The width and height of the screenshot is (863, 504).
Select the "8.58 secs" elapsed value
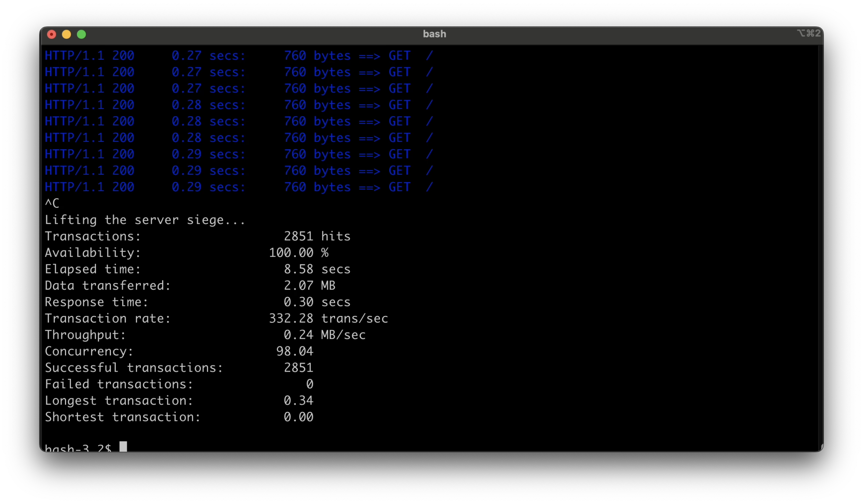pos(317,269)
